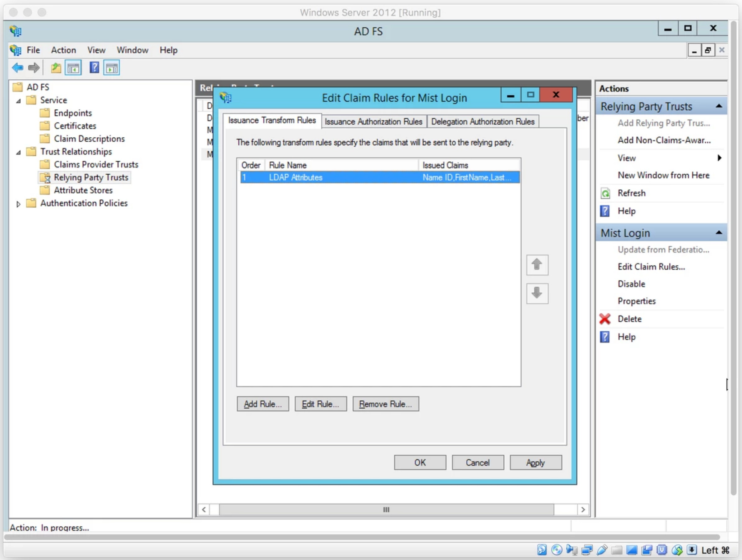This screenshot has width=742, height=560.
Task: Click the Refresh action in Actions pane
Action: (631, 193)
